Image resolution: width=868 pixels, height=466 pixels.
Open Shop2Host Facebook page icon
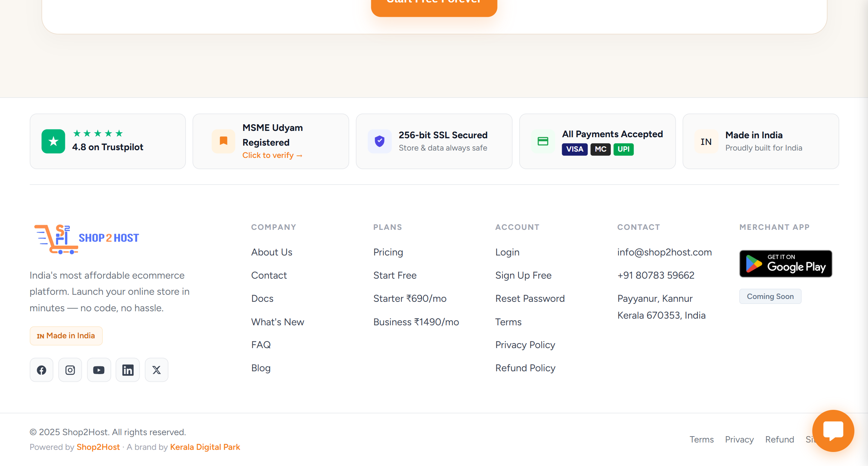coord(41,370)
